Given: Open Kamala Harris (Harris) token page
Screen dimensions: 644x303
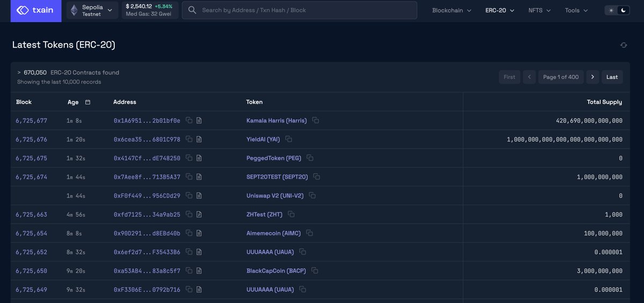Looking at the screenshot, I should [276, 121].
